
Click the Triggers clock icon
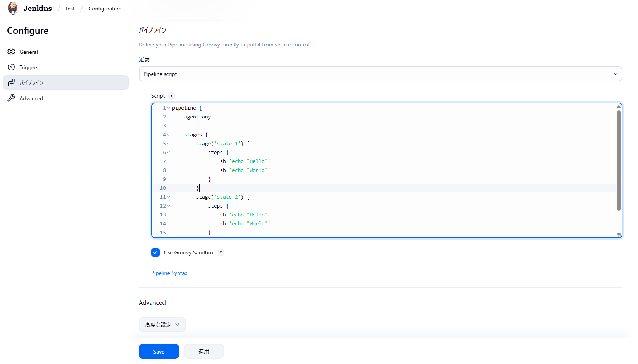(11, 67)
